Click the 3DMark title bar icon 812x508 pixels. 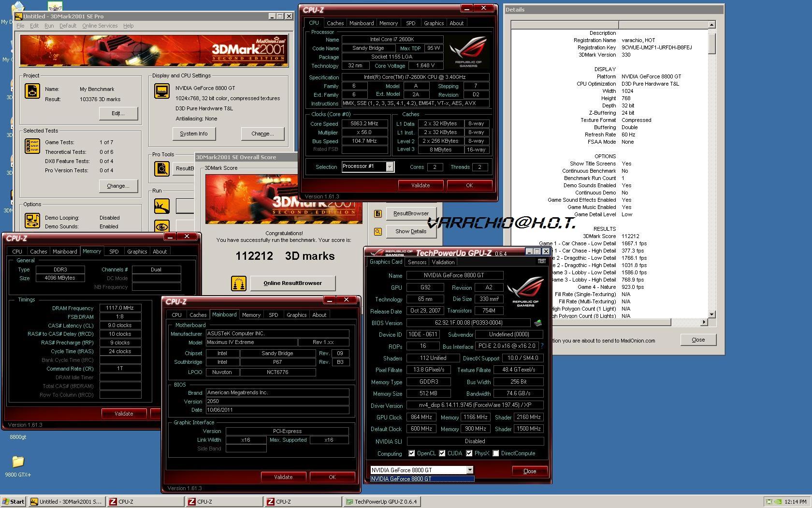tap(18, 16)
